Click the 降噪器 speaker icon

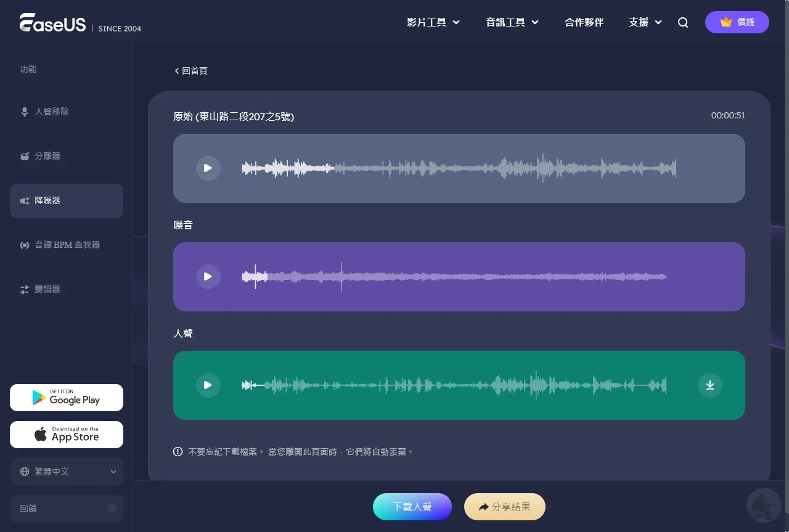(25, 201)
